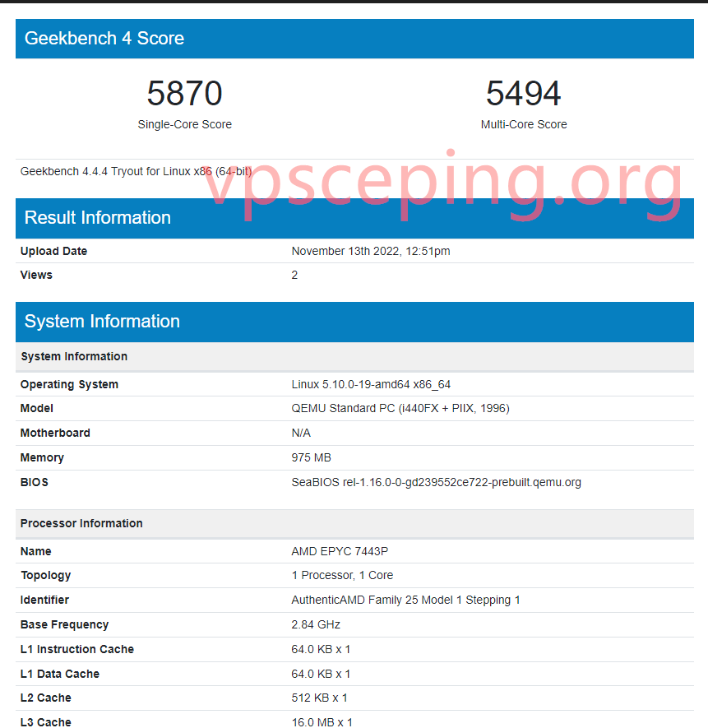
Task: Click the N/A motherboard value
Action: click(301, 434)
